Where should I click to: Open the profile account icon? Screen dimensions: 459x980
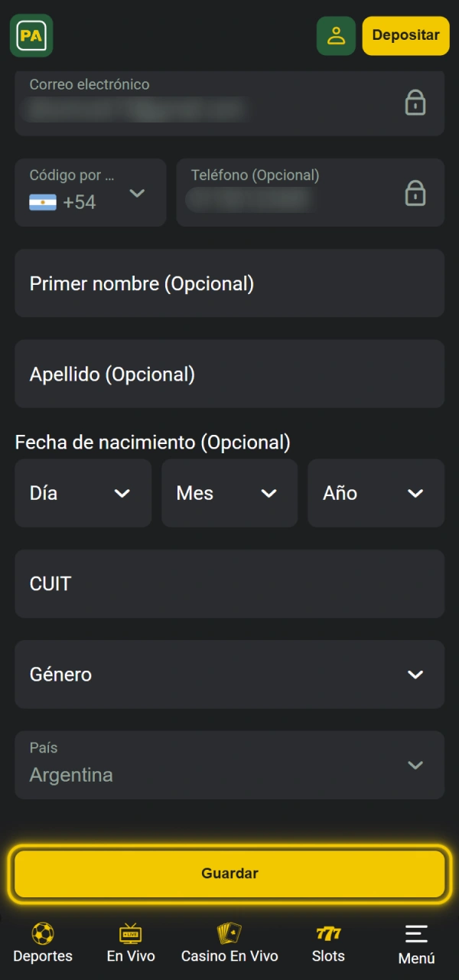click(x=336, y=35)
